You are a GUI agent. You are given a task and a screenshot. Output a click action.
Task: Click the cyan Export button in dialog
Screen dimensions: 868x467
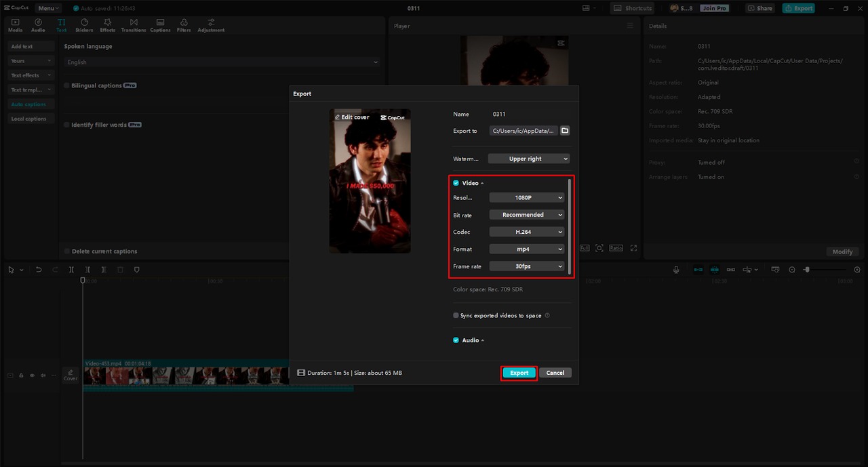point(519,373)
